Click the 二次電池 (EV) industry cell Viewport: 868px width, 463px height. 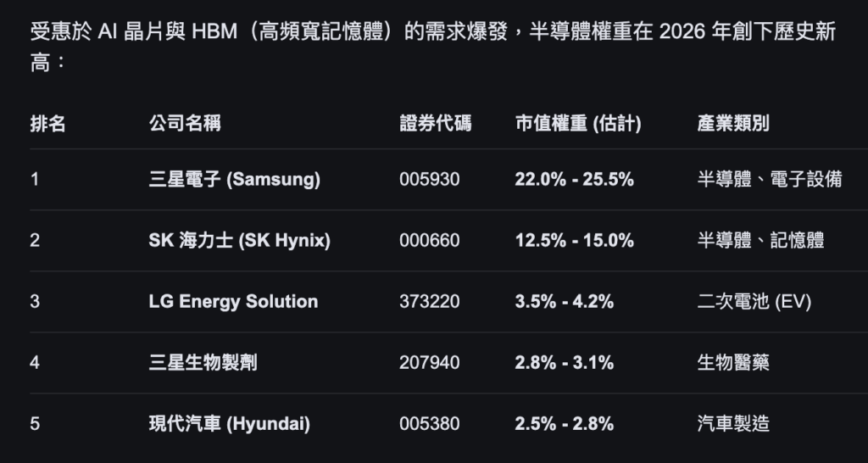(754, 302)
